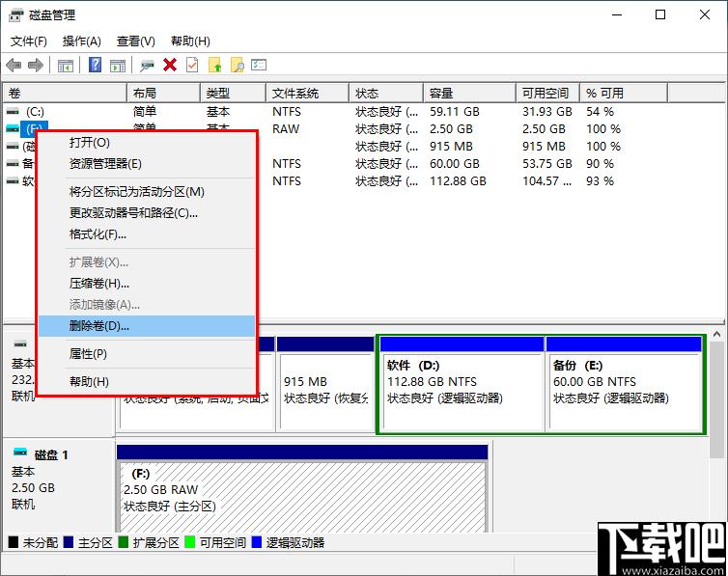Sort by the 类型 column header
The height and width of the screenshot is (576, 728).
pos(233,94)
